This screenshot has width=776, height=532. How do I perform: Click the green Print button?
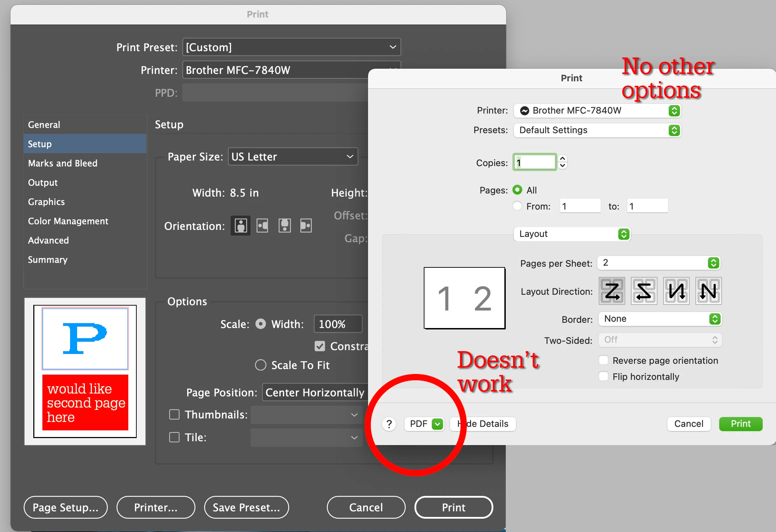click(740, 424)
